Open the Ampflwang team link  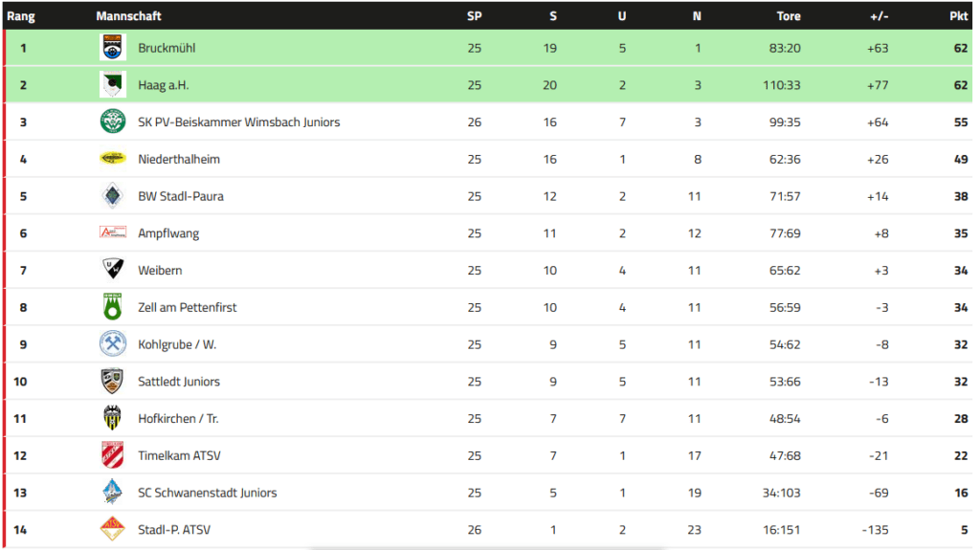[168, 233]
